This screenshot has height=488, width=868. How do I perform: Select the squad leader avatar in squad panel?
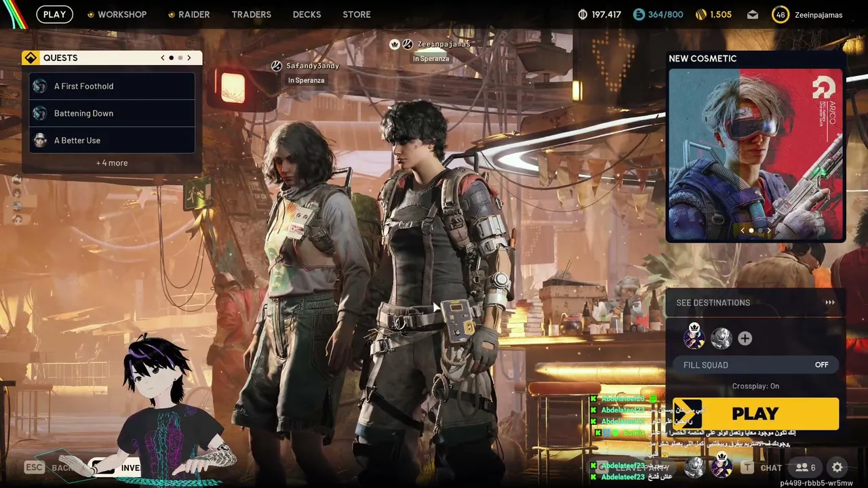pyautogui.click(x=694, y=336)
